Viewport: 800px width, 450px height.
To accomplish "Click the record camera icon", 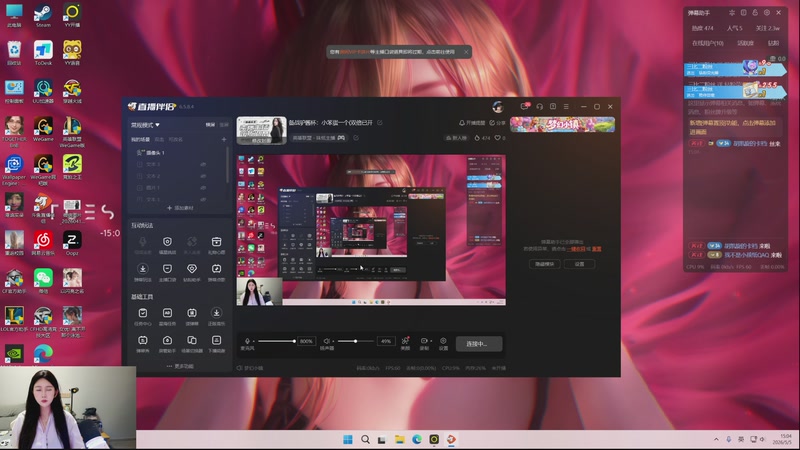I will point(423,340).
